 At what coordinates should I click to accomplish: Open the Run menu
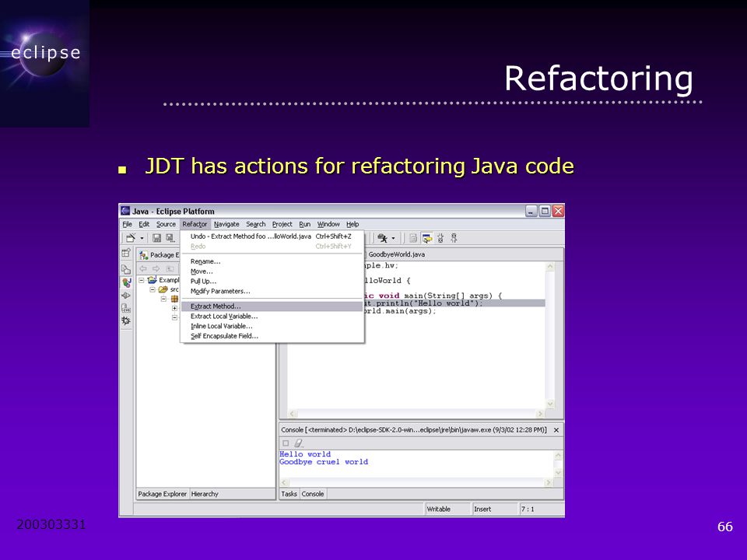pos(305,224)
